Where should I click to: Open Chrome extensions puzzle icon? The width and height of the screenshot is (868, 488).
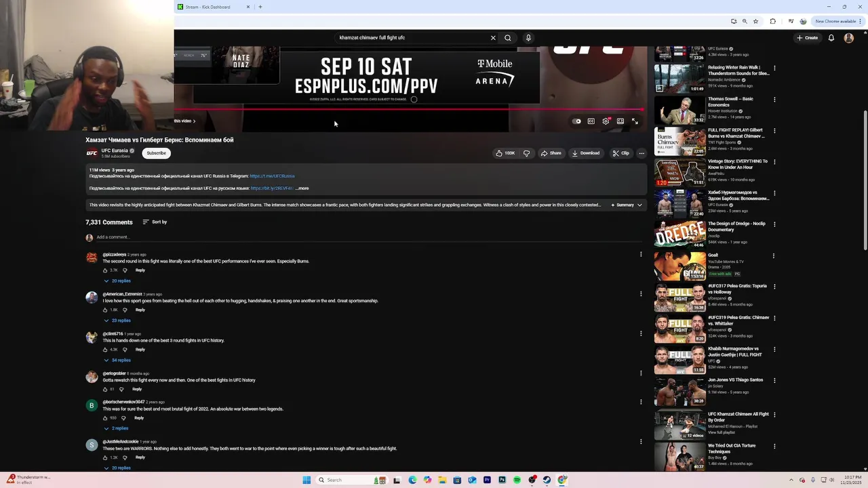pyautogui.click(x=772, y=21)
